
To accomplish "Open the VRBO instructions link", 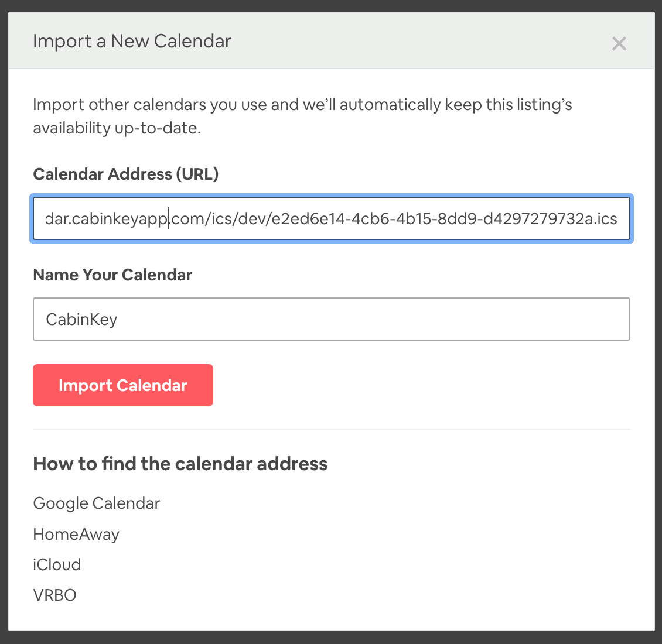I will (x=54, y=595).
